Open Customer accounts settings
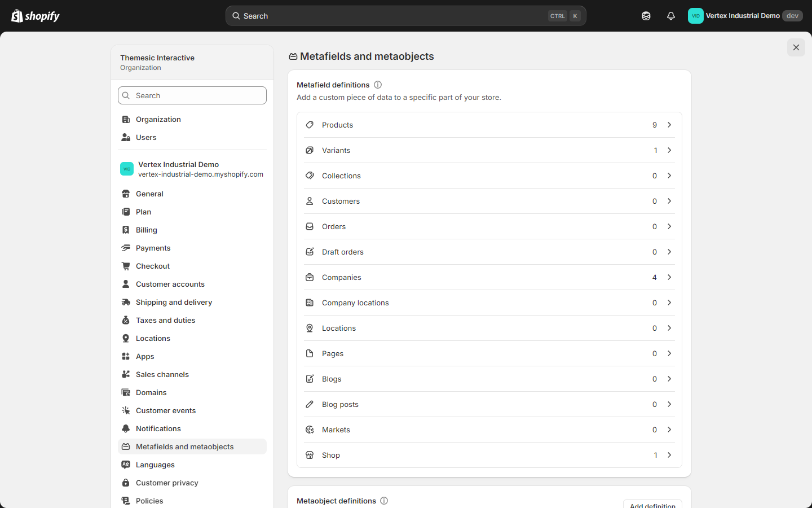812x508 pixels. click(x=192, y=284)
